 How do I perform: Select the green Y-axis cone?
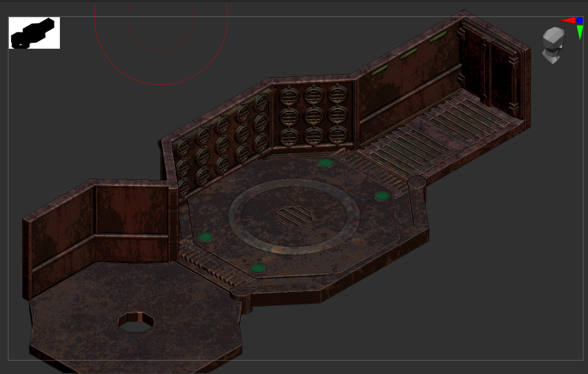click(x=580, y=33)
